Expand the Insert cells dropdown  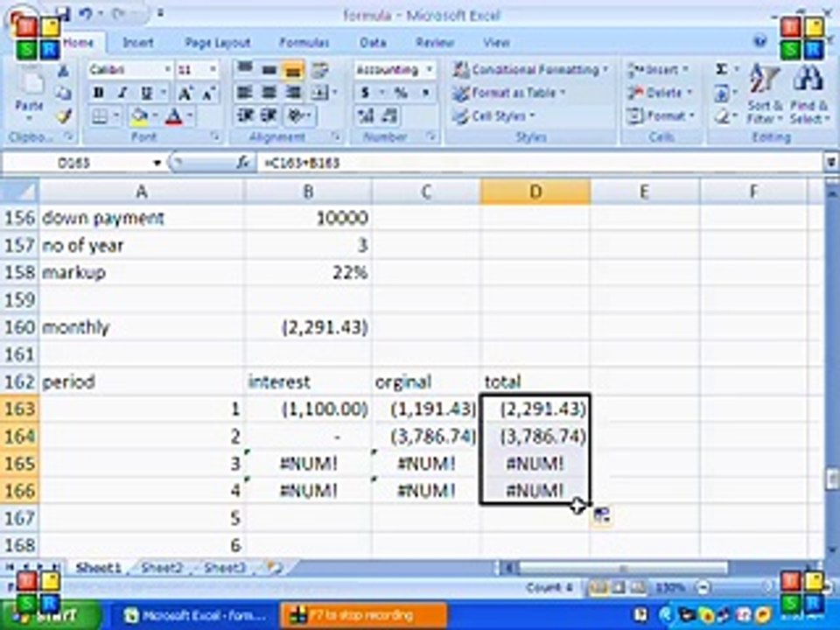pyautogui.click(x=685, y=70)
